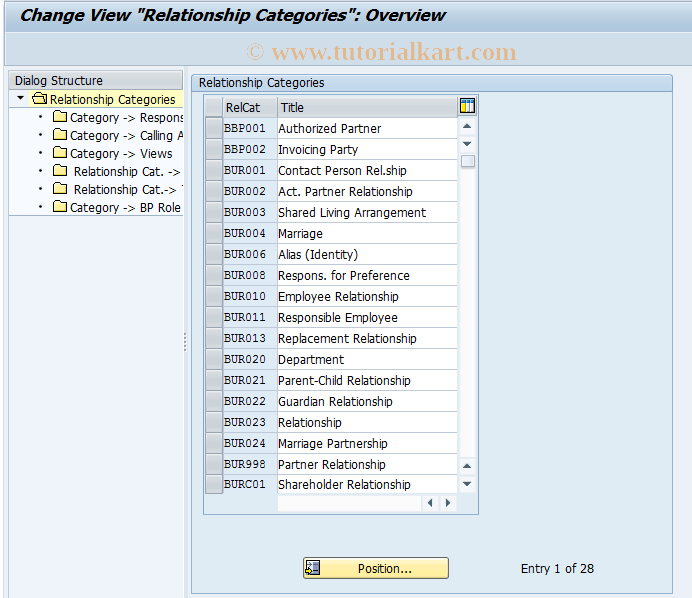The width and height of the screenshot is (692, 598).
Task: Select row BUR004 Marriage
Action: click(x=214, y=233)
